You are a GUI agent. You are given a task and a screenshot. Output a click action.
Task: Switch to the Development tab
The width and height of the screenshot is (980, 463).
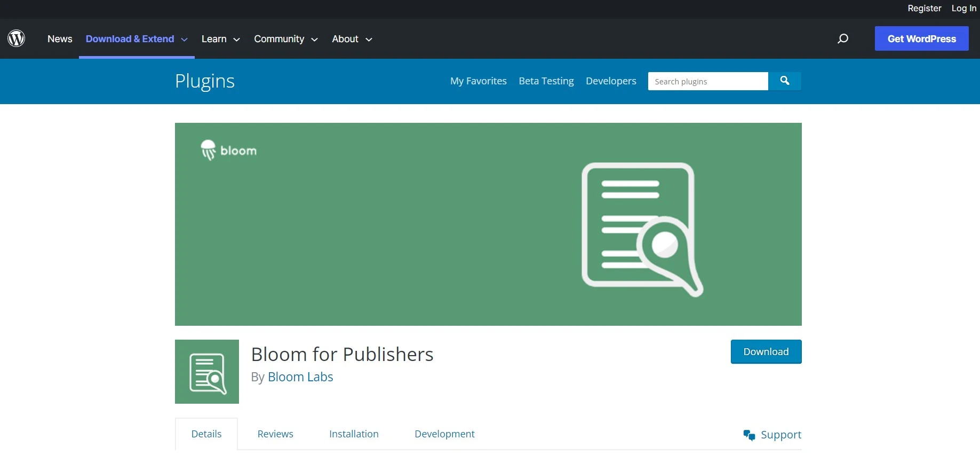tap(444, 434)
